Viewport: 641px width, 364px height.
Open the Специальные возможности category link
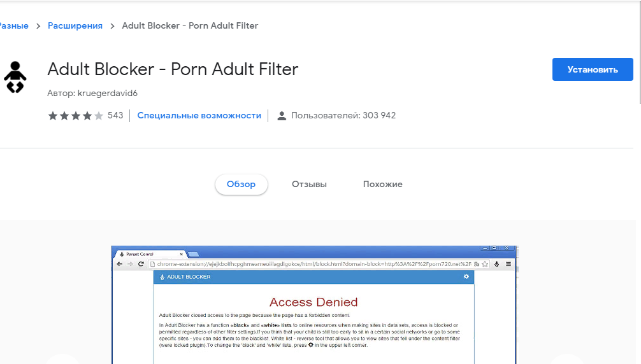pyautogui.click(x=199, y=115)
